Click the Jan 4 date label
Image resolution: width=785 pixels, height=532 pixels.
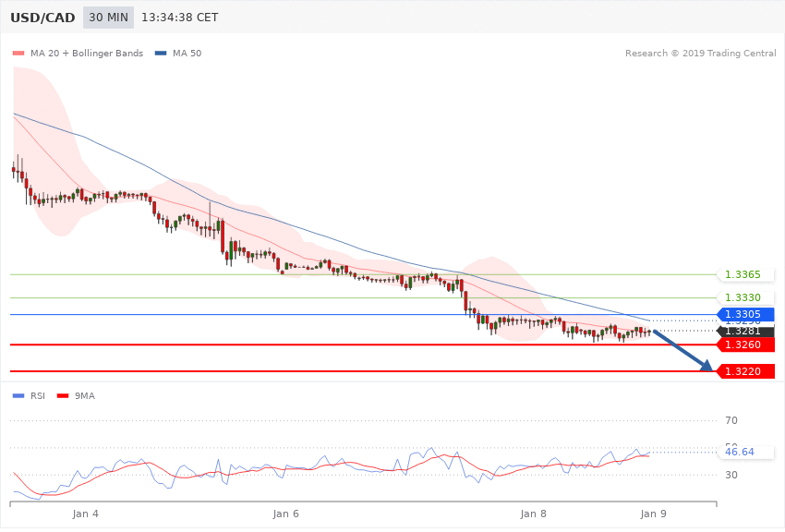85,514
